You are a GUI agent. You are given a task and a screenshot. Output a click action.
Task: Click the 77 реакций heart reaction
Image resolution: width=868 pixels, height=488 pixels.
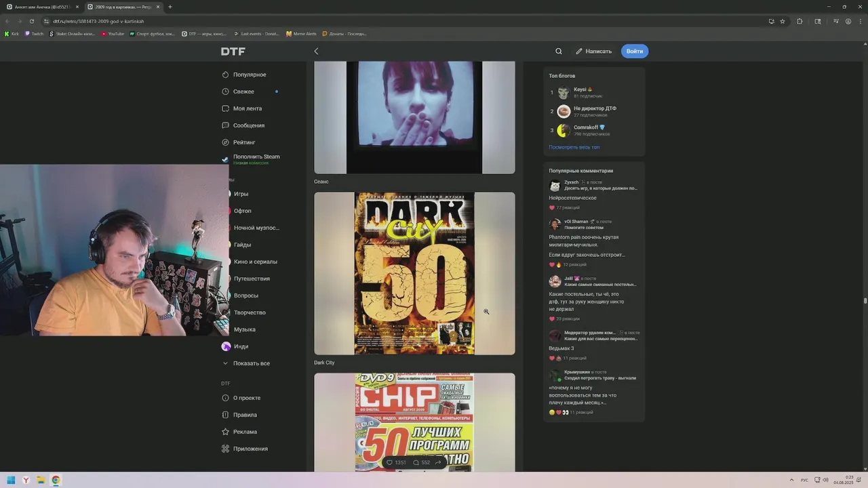(552, 207)
